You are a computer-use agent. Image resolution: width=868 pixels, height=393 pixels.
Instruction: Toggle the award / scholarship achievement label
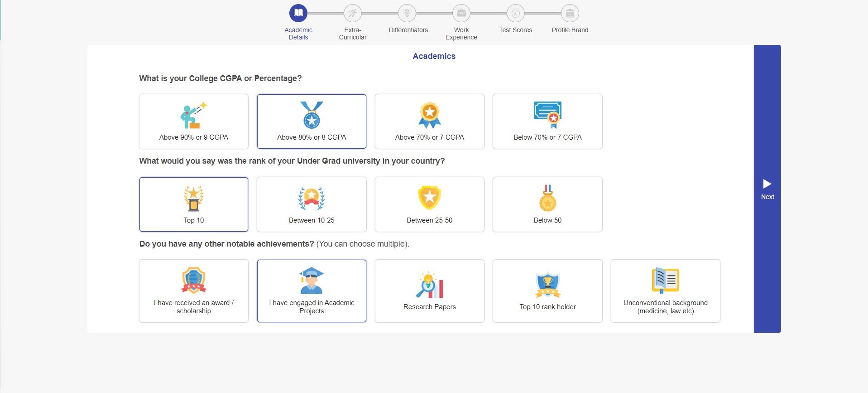pos(194,306)
